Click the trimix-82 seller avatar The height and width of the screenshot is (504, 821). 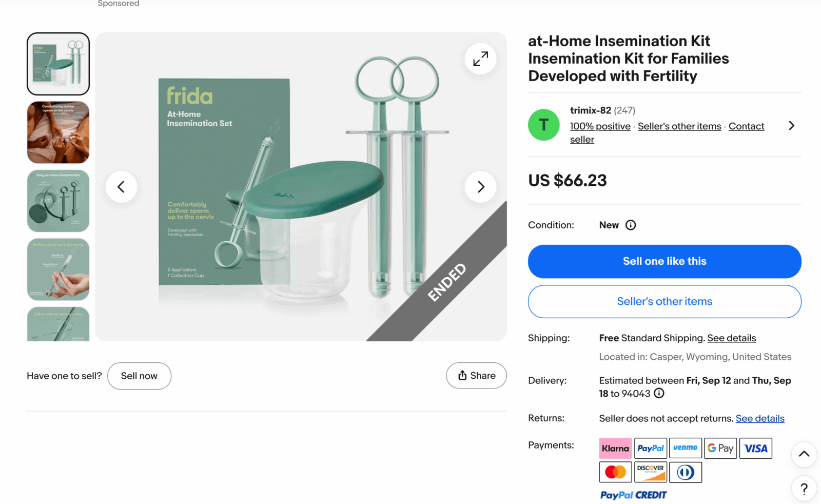[543, 125]
